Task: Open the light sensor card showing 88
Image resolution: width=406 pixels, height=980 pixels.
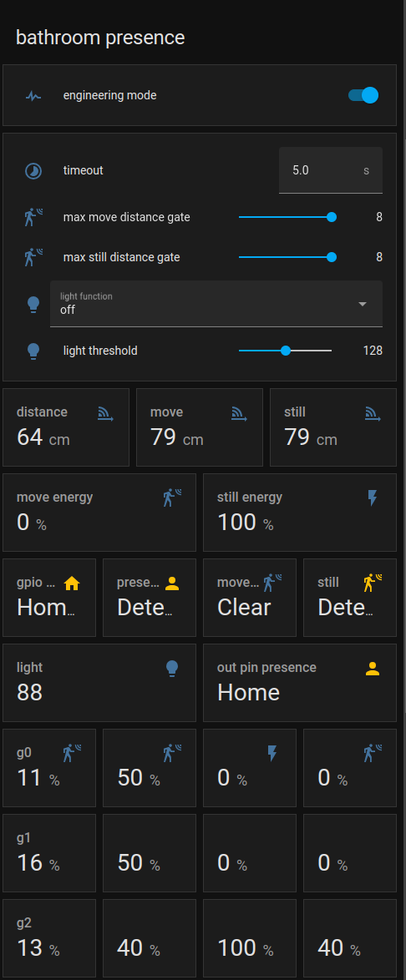Action: tap(99, 683)
